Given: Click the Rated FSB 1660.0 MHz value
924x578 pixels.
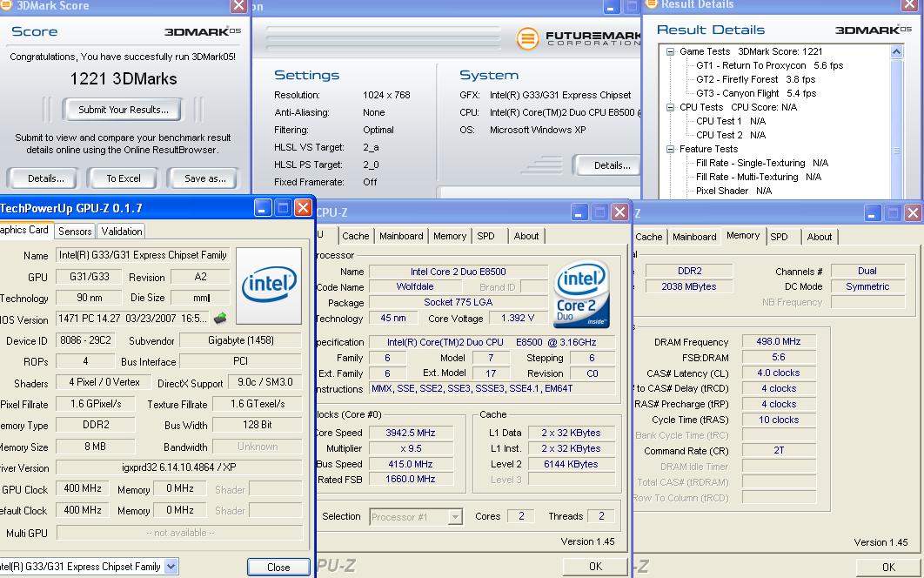Looking at the screenshot, I should pyautogui.click(x=411, y=480).
